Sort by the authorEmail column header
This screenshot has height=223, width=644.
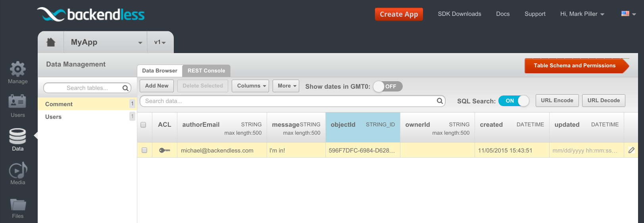pos(222,128)
